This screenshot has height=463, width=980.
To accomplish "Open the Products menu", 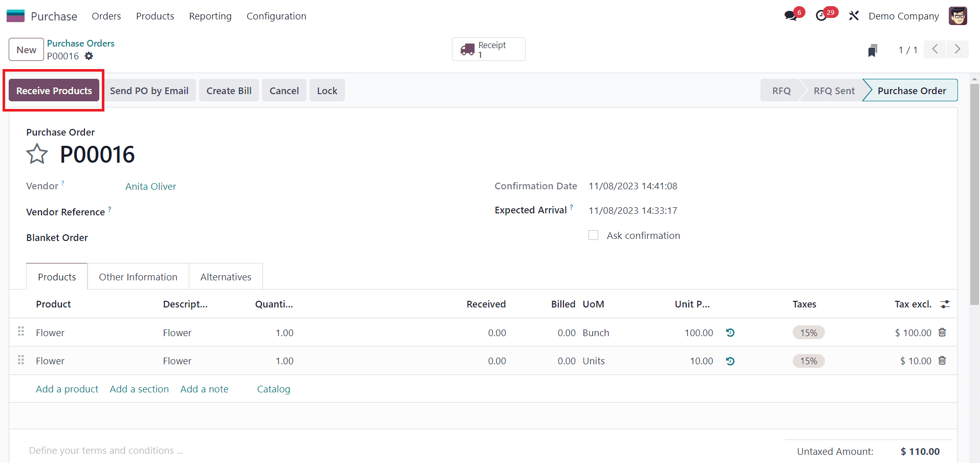I will [155, 16].
